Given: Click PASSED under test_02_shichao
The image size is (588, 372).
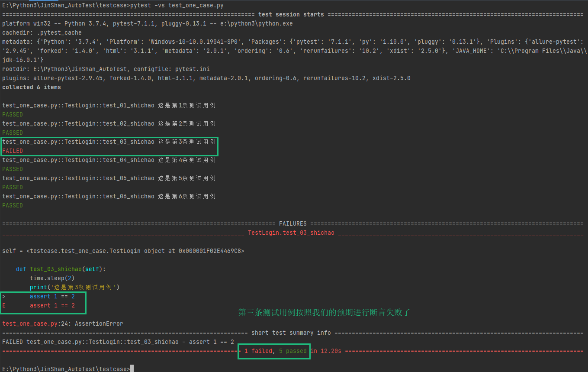Looking at the screenshot, I should [13, 133].
